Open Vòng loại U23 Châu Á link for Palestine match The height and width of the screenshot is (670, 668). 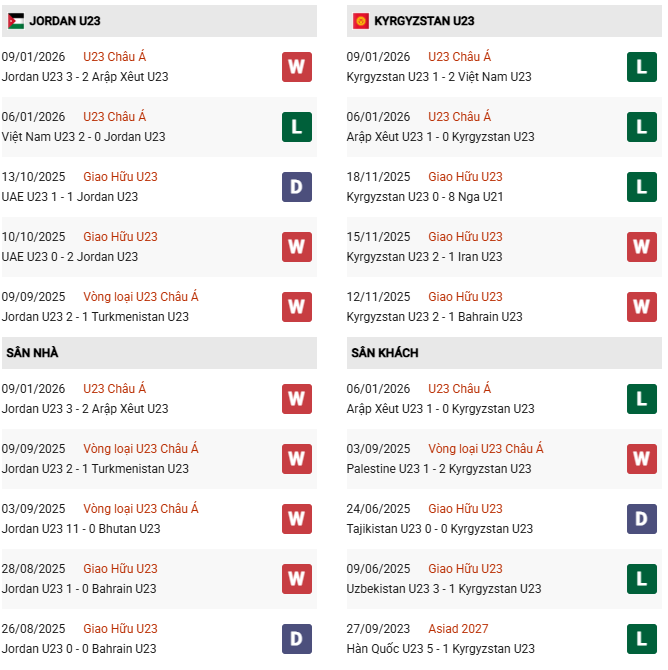coord(486,449)
